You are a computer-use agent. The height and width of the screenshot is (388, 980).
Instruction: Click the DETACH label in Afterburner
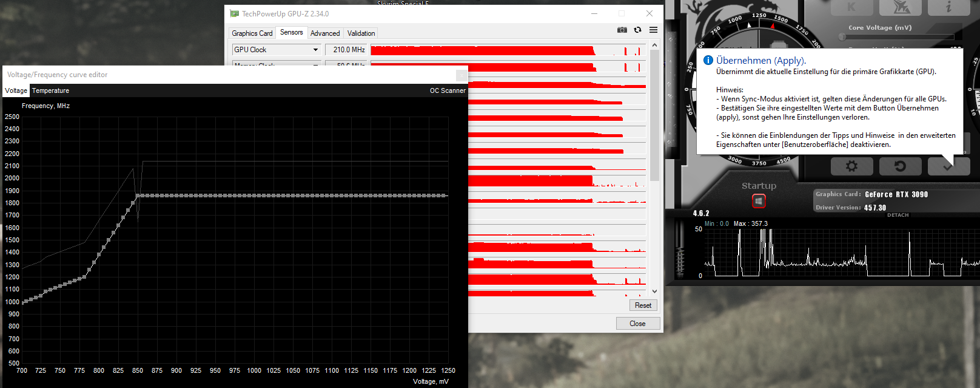(898, 215)
